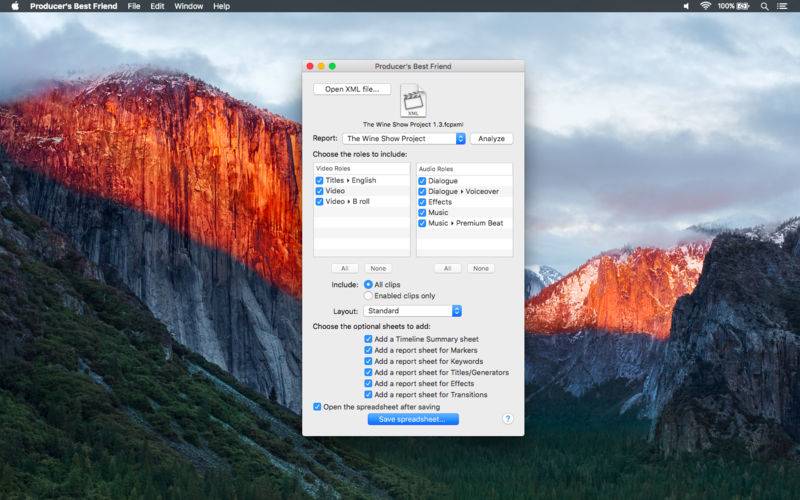This screenshot has width=800, height=500.
Task: Click the battery status icon
Action: (x=742, y=6)
